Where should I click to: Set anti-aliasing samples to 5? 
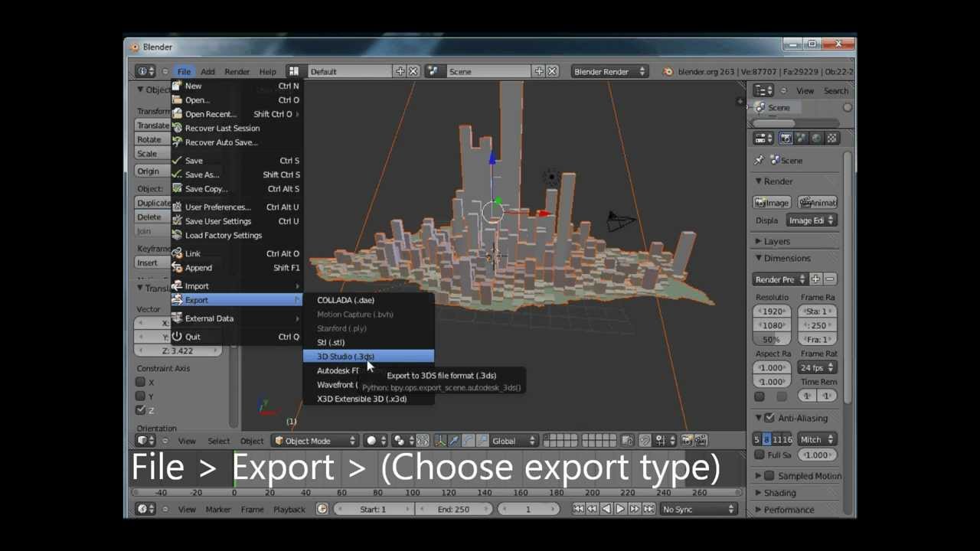coord(756,439)
